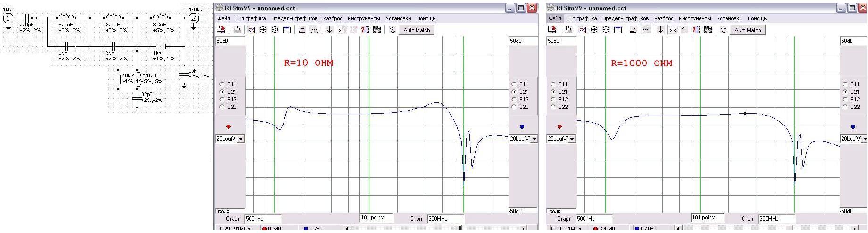Select the right S22 radio button in the R=1000 OHM window
Image resolution: width=868 pixels, height=233 pixels.
tap(845, 107)
